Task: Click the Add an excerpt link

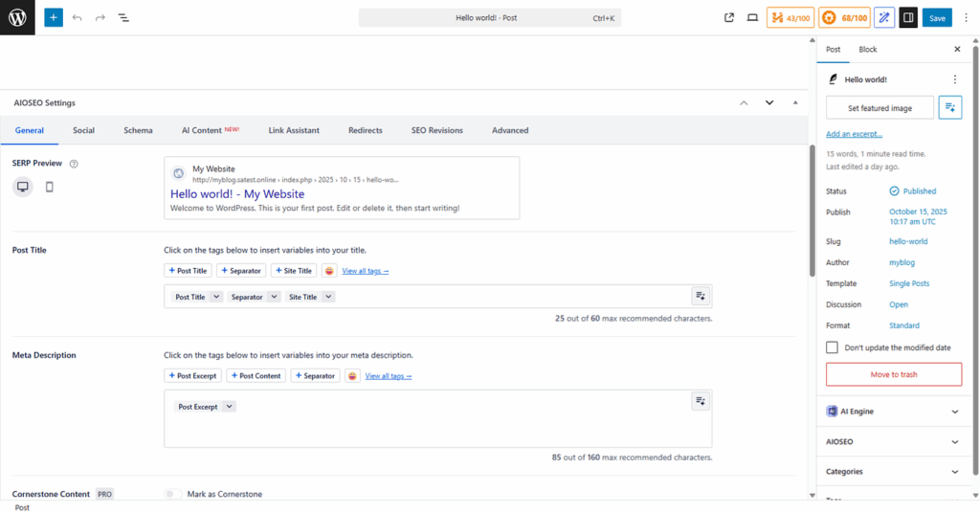Action: click(x=854, y=134)
